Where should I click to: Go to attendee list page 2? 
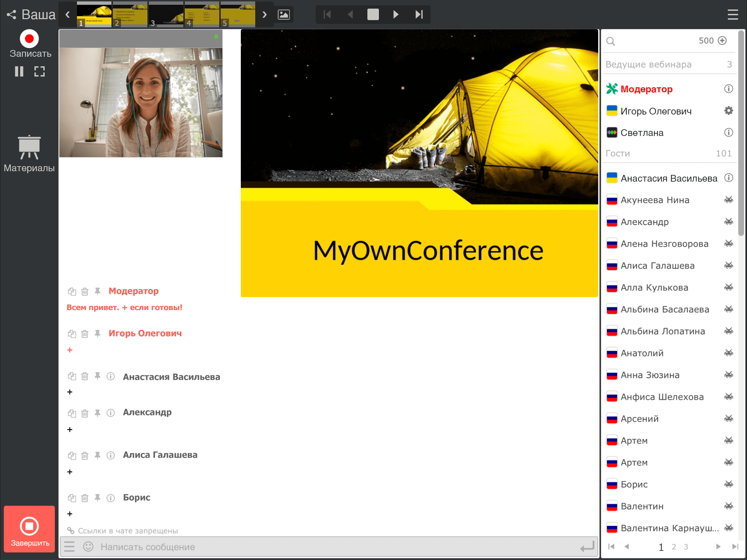pyautogui.click(x=674, y=547)
